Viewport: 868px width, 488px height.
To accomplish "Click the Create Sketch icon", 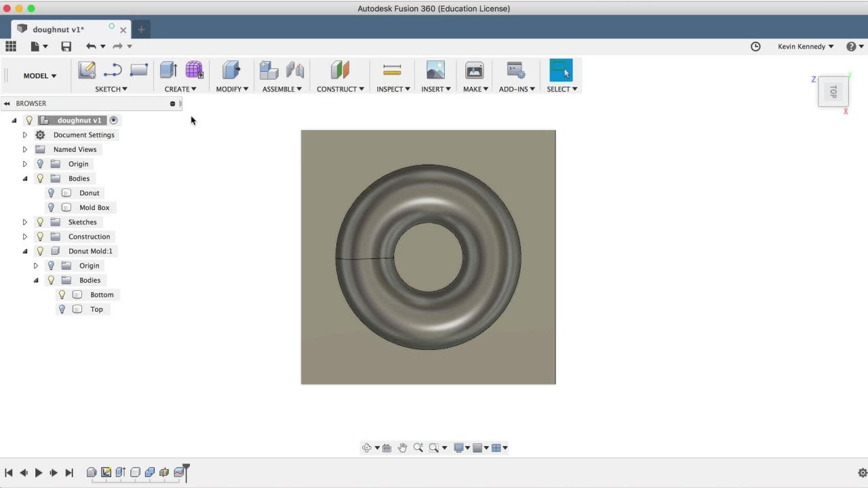I will 87,70.
